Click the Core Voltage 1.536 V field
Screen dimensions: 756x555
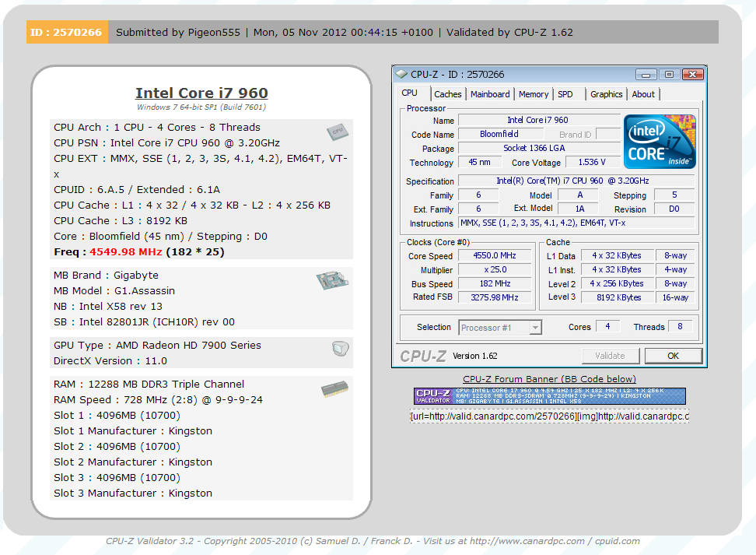[592, 162]
